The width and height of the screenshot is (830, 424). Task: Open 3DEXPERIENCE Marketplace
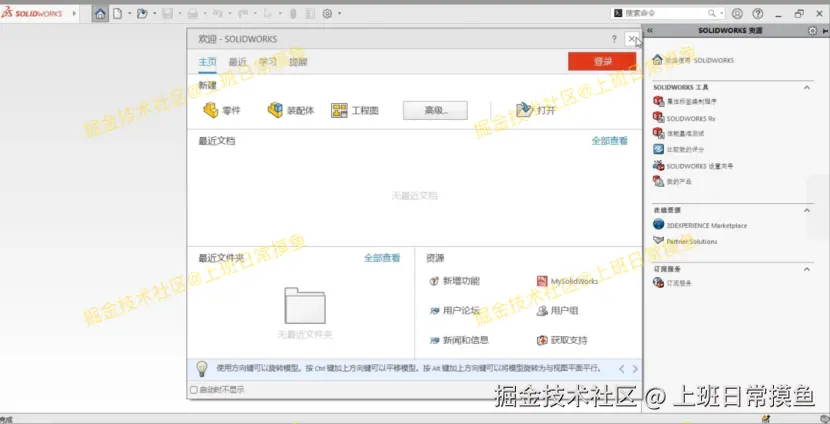click(700, 225)
